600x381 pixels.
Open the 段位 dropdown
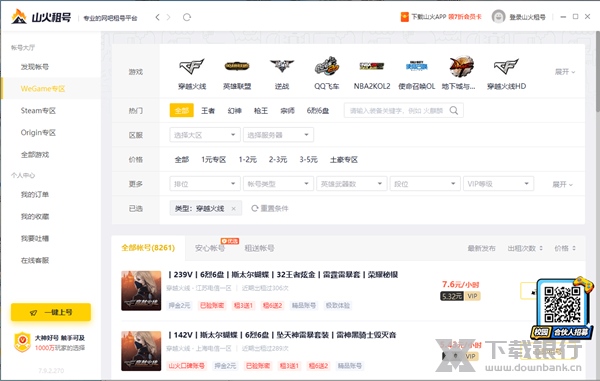pos(425,184)
